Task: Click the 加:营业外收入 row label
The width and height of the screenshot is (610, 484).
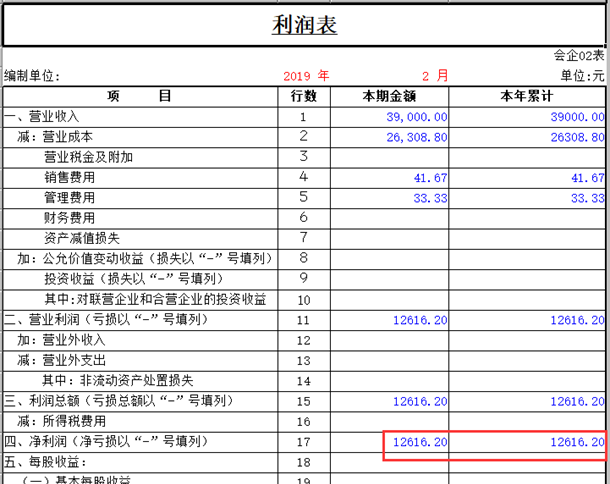Action: point(61,340)
